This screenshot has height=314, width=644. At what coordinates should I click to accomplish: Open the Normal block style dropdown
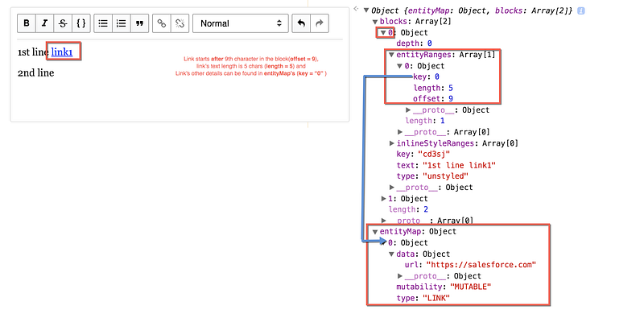tap(240, 23)
